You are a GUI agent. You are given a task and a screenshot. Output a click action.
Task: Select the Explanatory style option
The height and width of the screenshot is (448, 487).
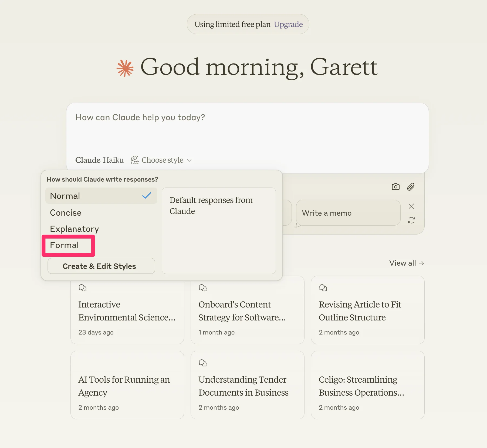click(x=101, y=229)
